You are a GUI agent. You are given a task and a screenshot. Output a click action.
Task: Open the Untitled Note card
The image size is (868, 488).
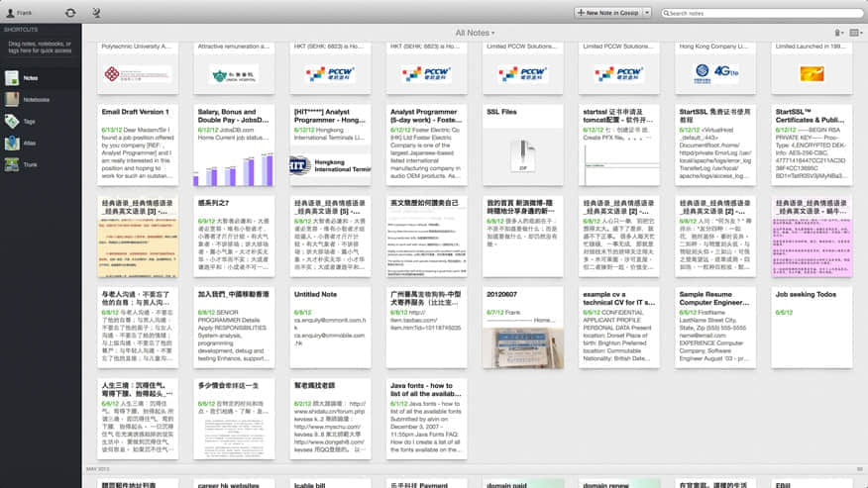(x=331, y=328)
